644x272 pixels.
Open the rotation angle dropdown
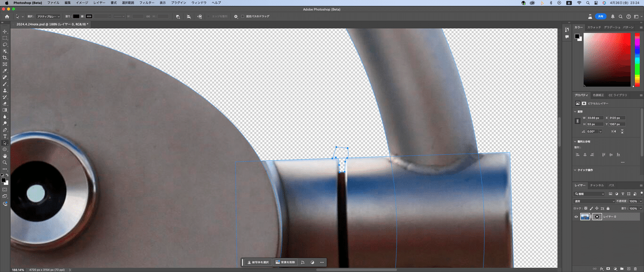click(601, 131)
